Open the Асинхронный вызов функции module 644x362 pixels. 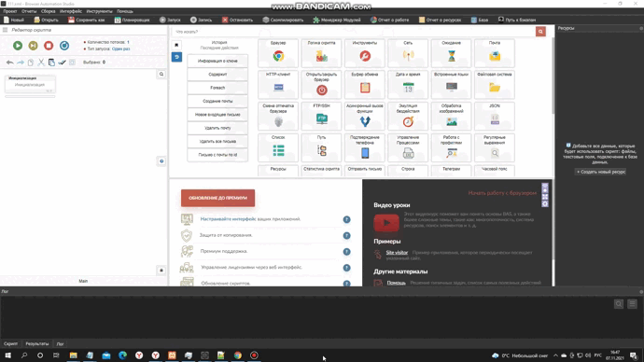[x=365, y=116]
